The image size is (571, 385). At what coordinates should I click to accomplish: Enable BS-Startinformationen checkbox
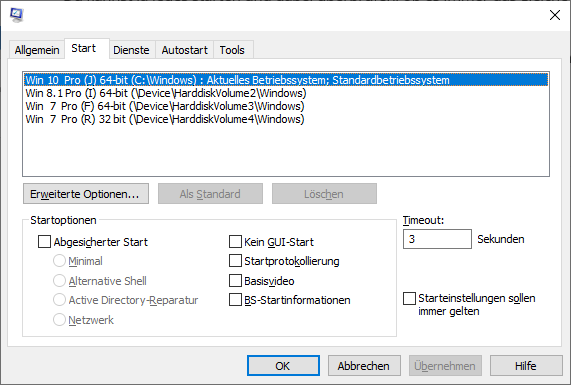(235, 300)
